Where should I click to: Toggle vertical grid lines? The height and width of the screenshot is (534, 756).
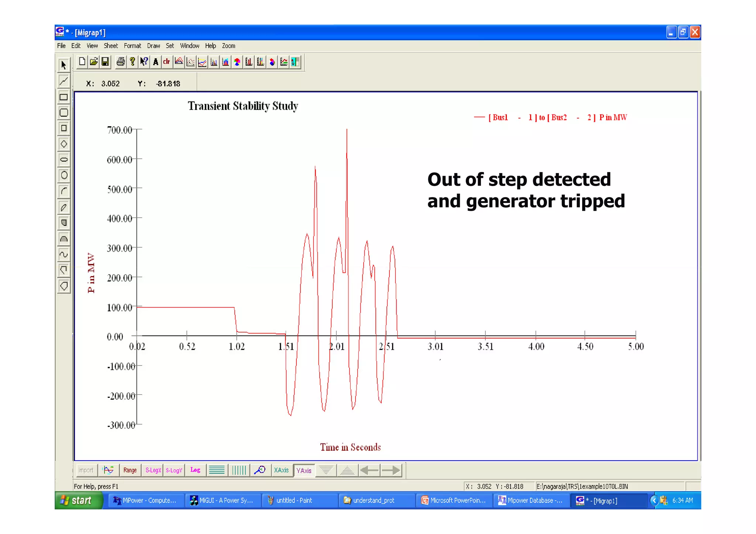(x=238, y=470)
